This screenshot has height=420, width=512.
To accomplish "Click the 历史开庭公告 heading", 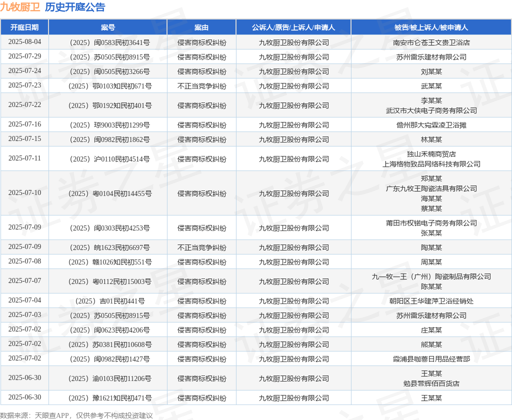I will pos(75,7).
